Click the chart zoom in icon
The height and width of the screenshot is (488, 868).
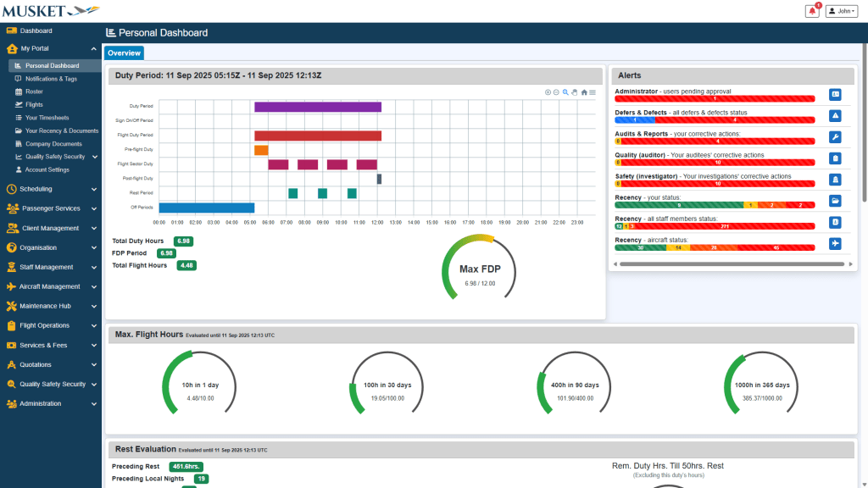coord(548,91)
